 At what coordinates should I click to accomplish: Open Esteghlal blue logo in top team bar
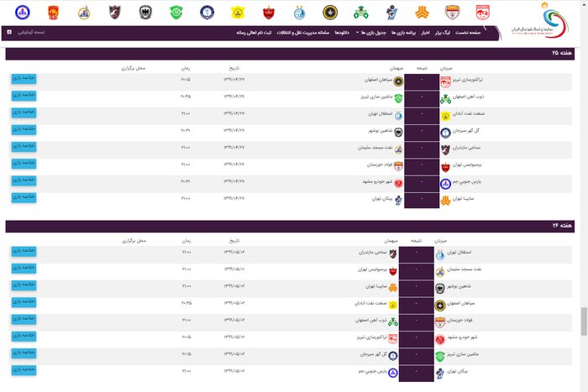pyautogui.click(x=299, y=13)
